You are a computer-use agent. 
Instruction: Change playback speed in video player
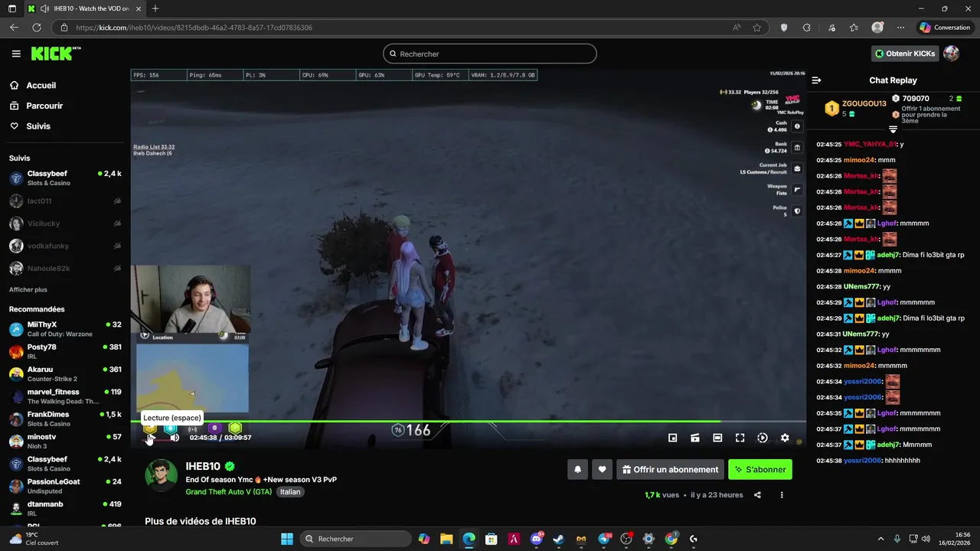tap(763, 438)
